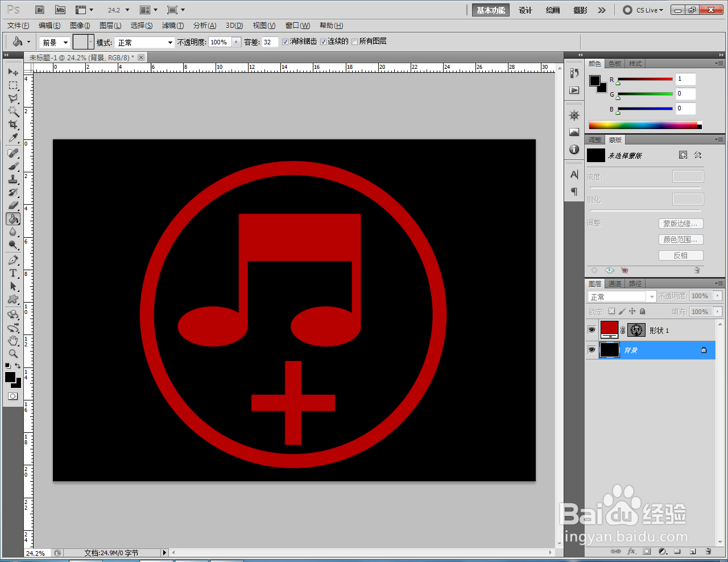
Task: Select the Spot Healing Brush tool
Action: (13, 153)
